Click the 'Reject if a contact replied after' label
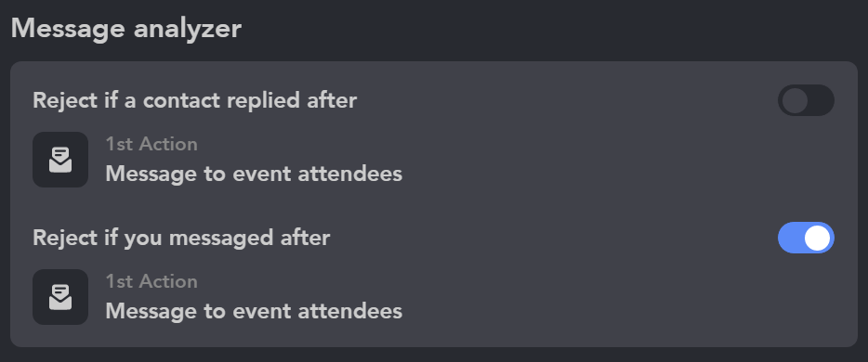This screenshot has height=362, width=868. 194,100
